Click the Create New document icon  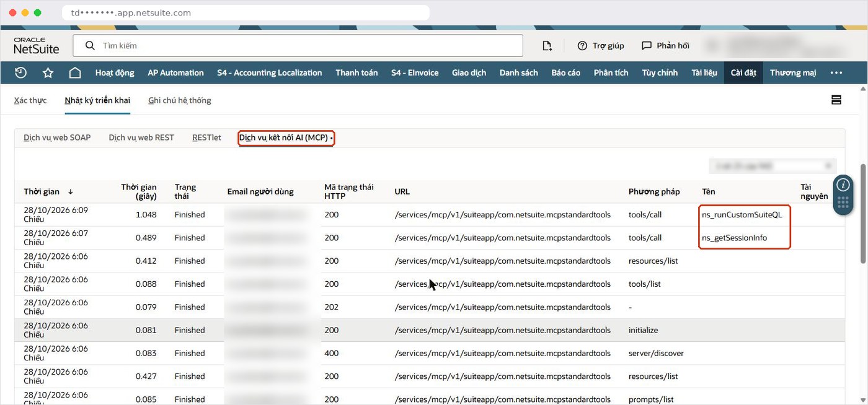click(547, 46)
